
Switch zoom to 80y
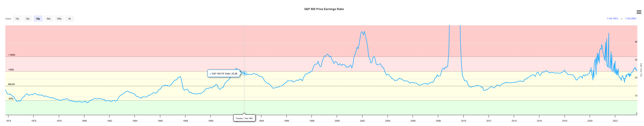coord(49,19)
